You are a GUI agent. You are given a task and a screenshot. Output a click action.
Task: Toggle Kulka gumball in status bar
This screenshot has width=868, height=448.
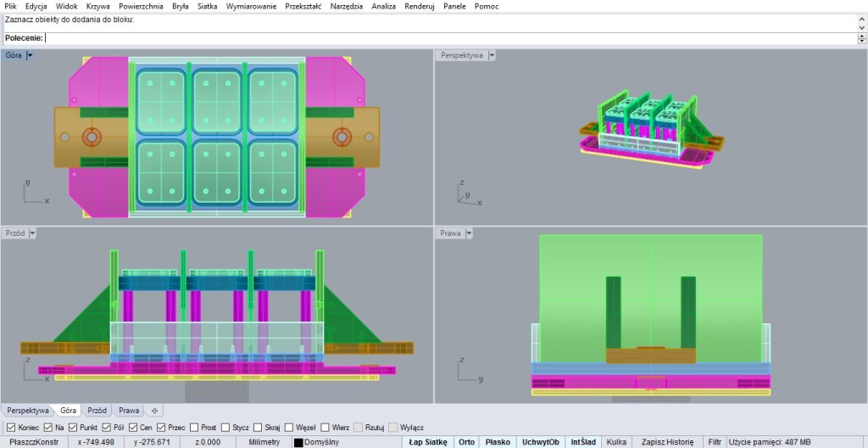click(x=616, y=442)
